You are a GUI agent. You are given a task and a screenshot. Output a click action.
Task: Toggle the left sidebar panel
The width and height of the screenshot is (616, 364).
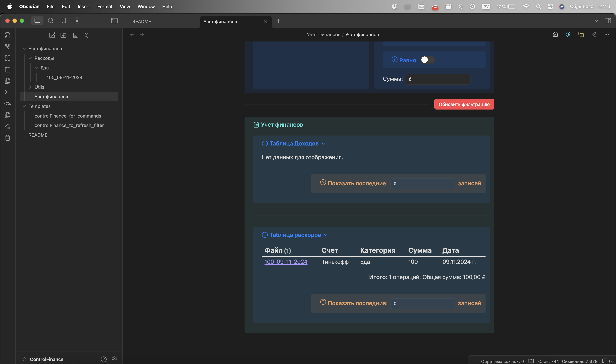pos(114,21)
